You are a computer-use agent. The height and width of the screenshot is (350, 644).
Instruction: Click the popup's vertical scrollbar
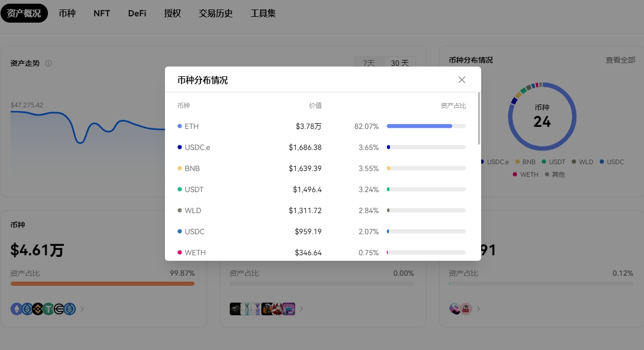479,118
